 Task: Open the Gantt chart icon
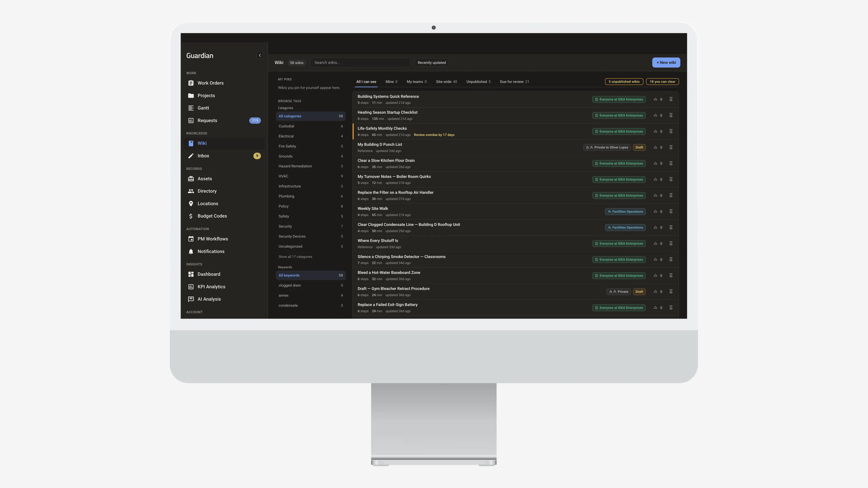click(191, 108)
